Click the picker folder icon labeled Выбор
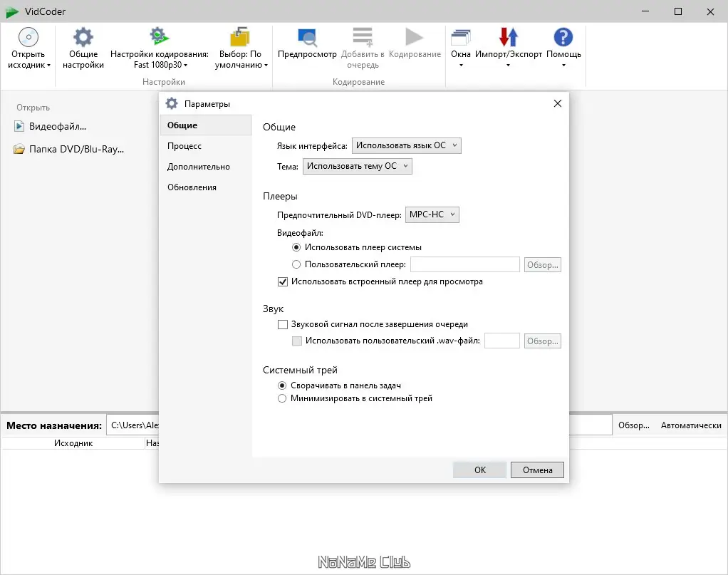Image resolution: width=728 pixels, height=575 pixels. coord(239,37)
